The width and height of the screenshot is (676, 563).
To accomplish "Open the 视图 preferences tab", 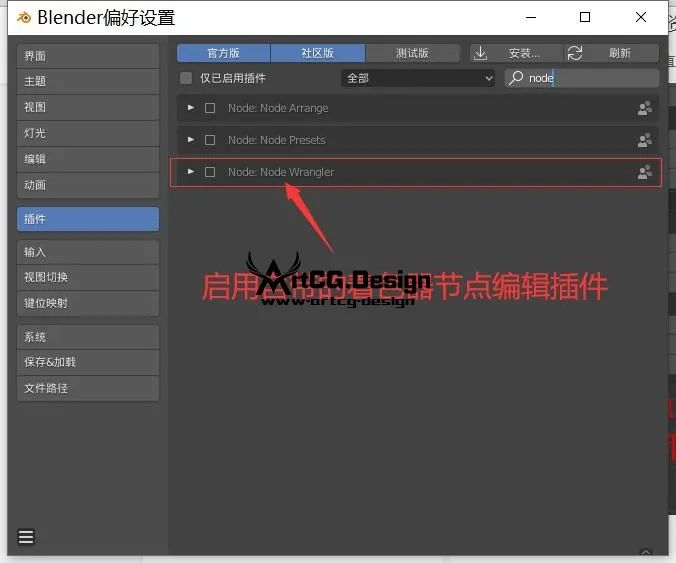I will (x=88, y=107).
